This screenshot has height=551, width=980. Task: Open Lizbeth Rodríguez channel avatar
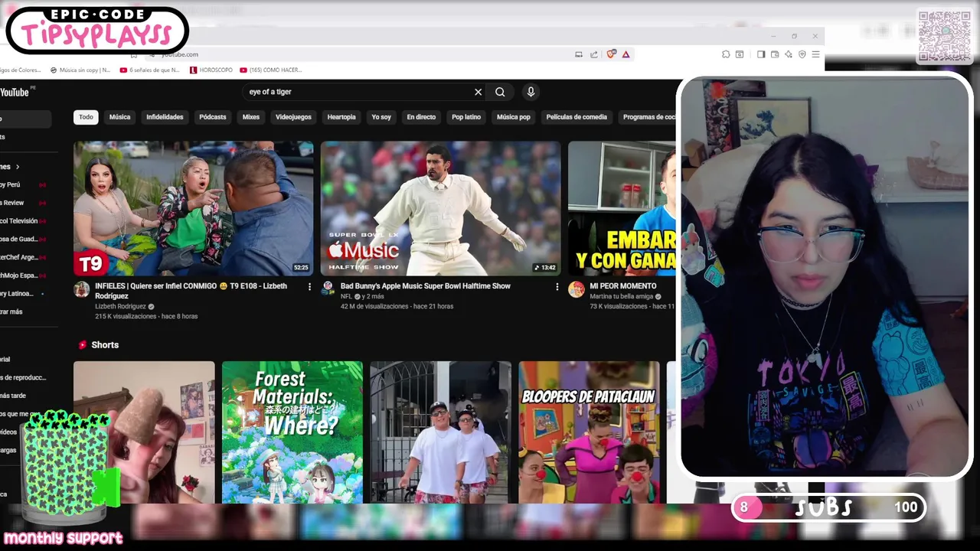click(81, 289)
